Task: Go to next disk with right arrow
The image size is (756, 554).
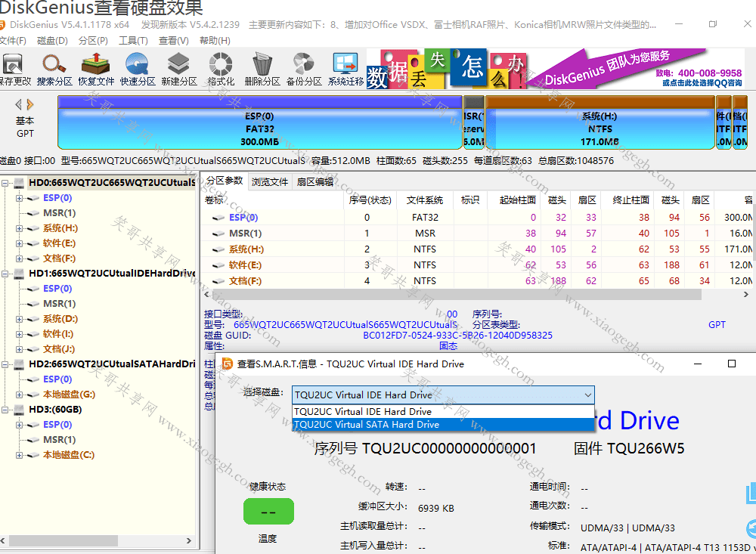Action: [30, 104]
